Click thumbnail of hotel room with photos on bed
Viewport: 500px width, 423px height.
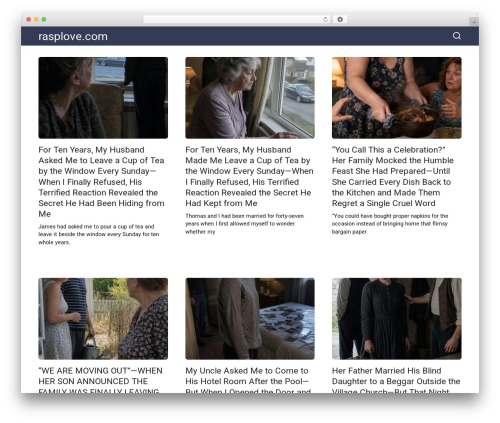tap(250, 319)
